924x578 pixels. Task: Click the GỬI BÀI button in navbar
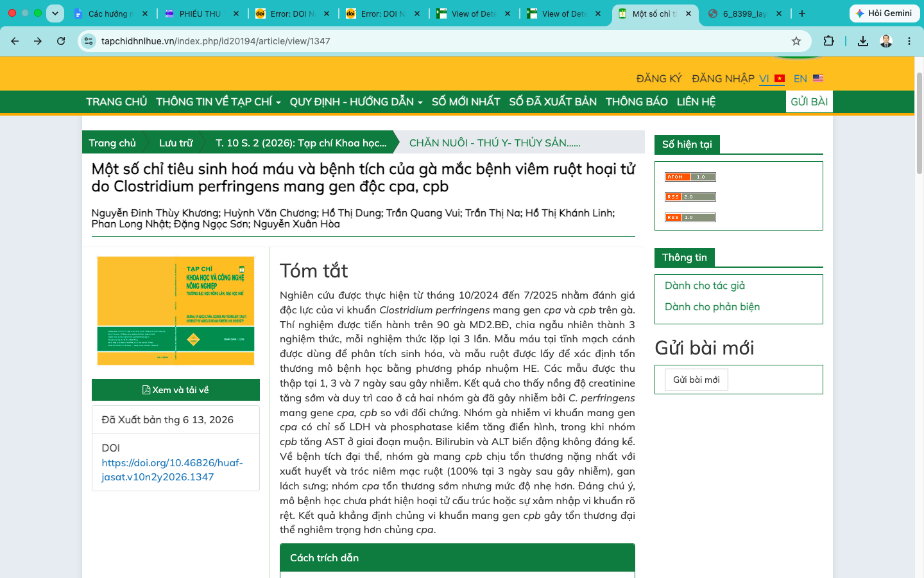point(809,101)
